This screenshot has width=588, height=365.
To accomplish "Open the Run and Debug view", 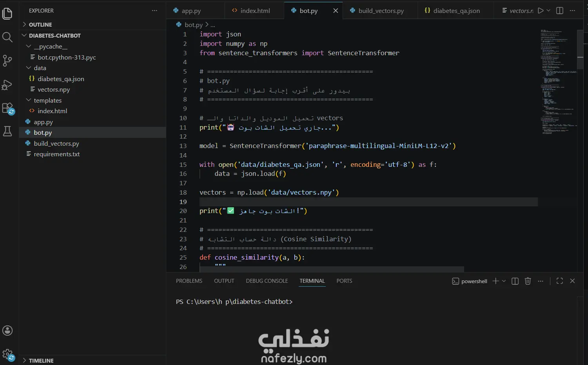I will [7, 85].
